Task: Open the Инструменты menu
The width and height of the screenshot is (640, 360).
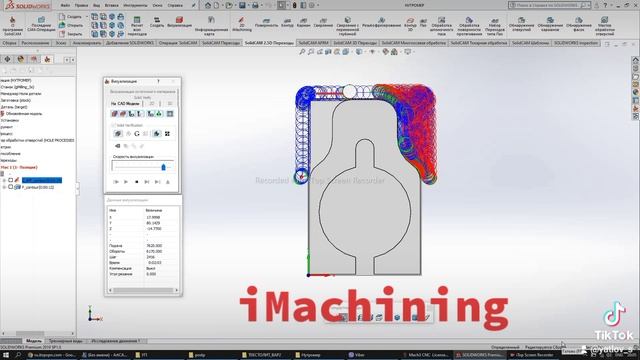Action: (x=135, y=5)
